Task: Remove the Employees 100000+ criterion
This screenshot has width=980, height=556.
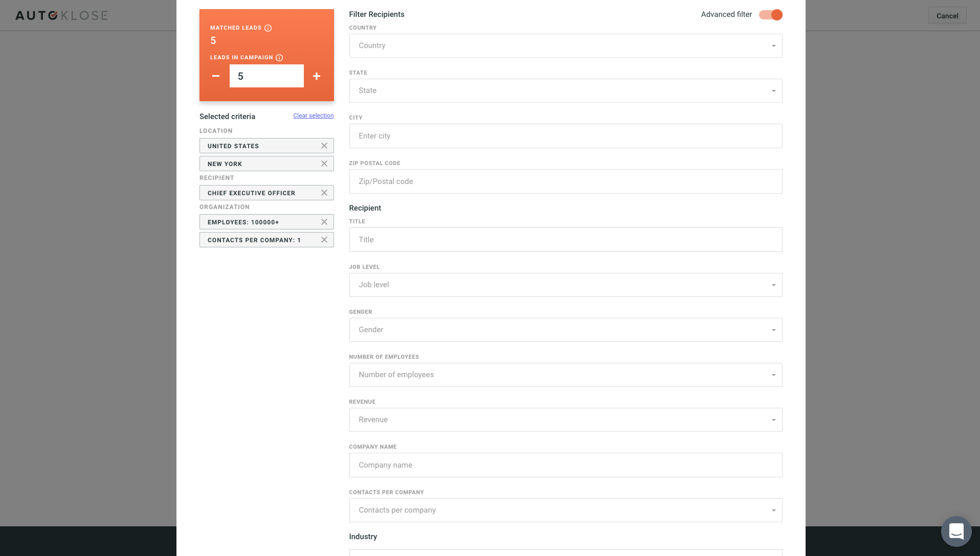Action: click(x=324, y=222)
